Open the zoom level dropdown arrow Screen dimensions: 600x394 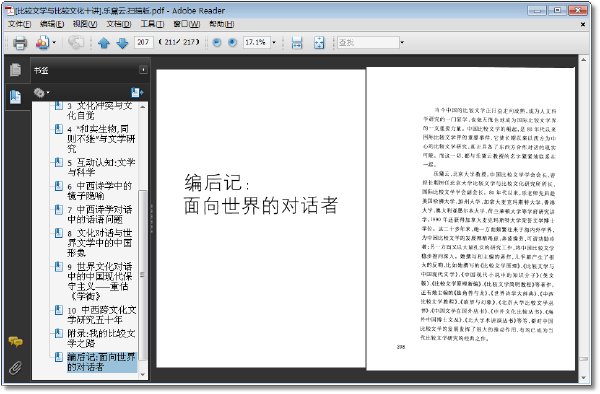point(274,42)
